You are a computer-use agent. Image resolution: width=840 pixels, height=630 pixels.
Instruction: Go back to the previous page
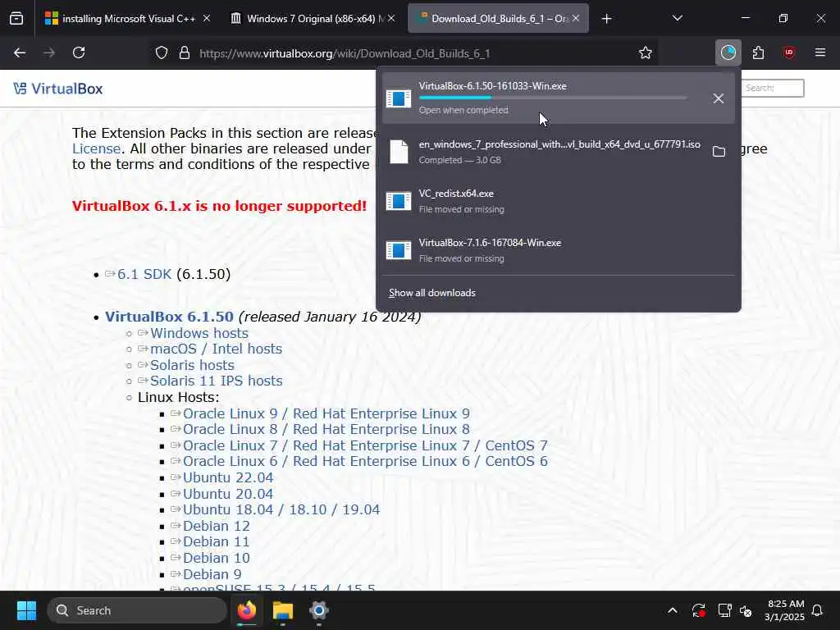pos(20,52)
